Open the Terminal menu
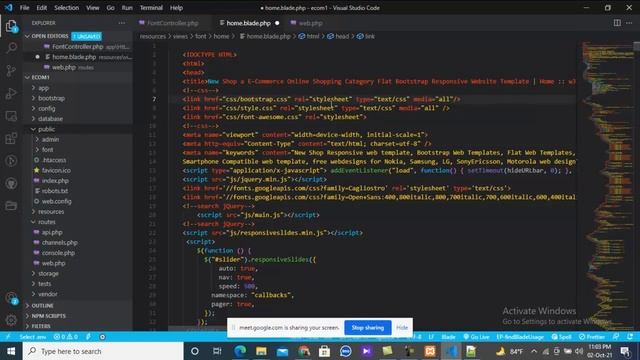The width and height of the screenshot is (640, 360). 151,8
